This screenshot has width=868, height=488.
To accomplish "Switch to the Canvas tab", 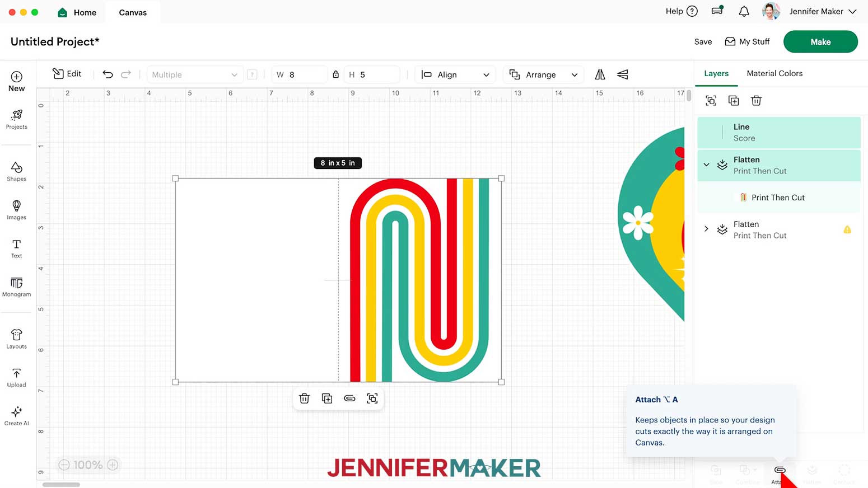I will coord(133,12).
